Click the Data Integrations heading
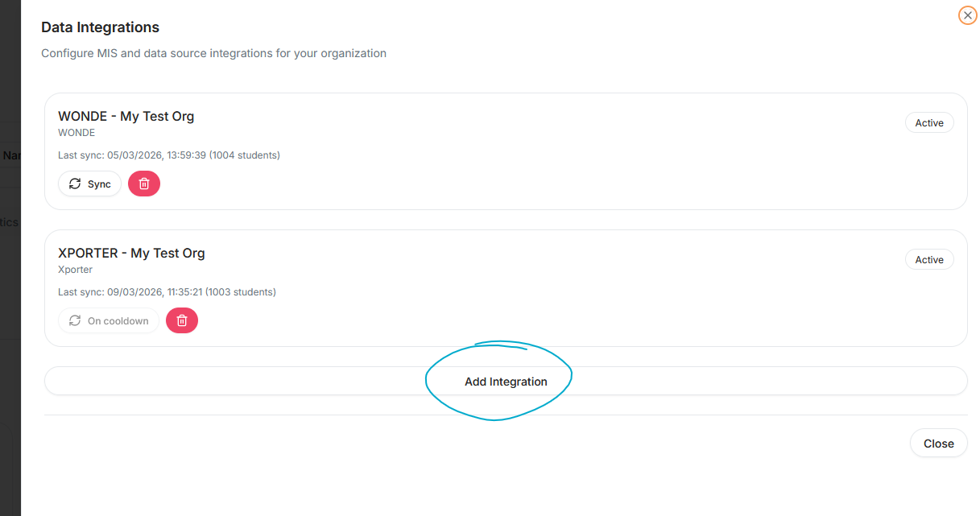The width and height of the screenshot is (980, 516). [100, 27]
